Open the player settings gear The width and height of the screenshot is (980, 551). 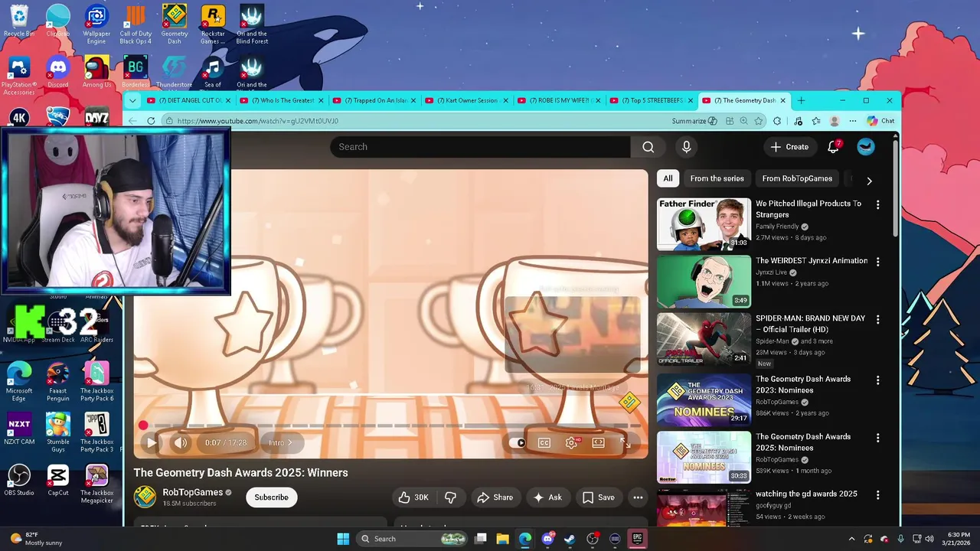coord(571,442)
